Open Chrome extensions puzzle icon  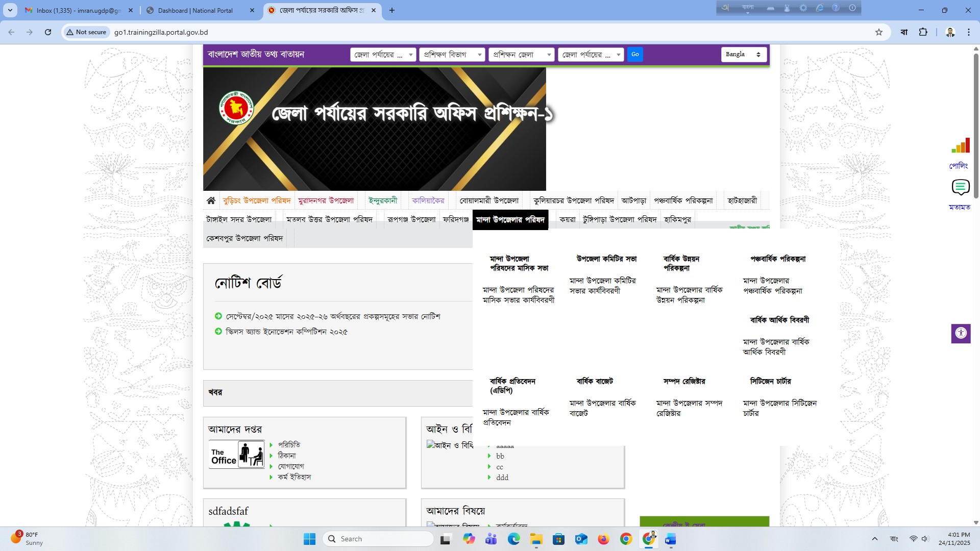[x=923, y=32]
